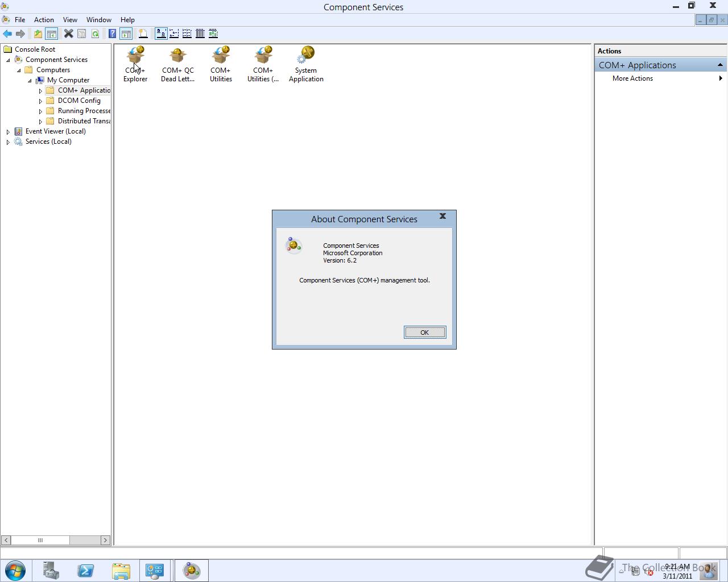Switch to List view

click(187, 34)
